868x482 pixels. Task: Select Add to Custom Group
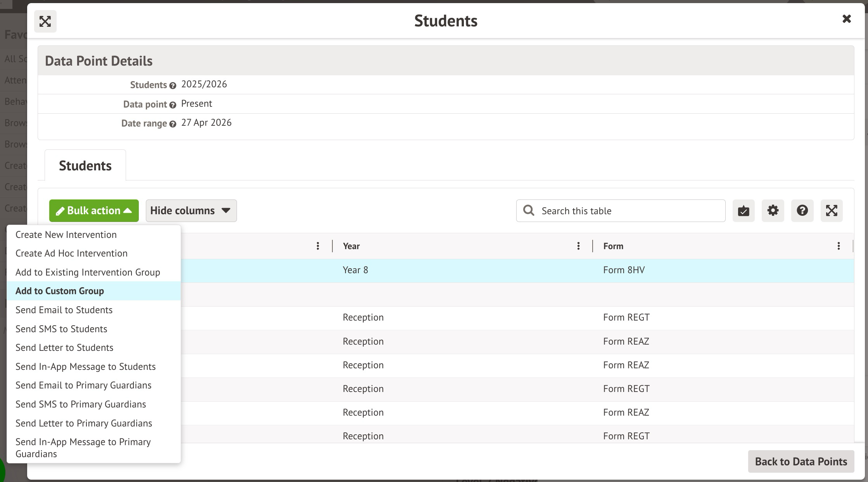point(60,291)
